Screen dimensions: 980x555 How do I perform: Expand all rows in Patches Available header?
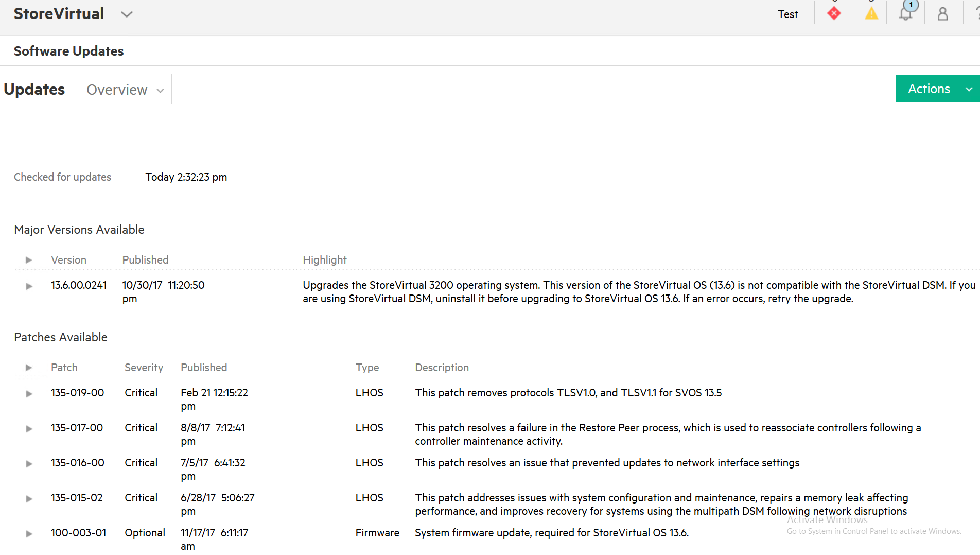(29, 368)
